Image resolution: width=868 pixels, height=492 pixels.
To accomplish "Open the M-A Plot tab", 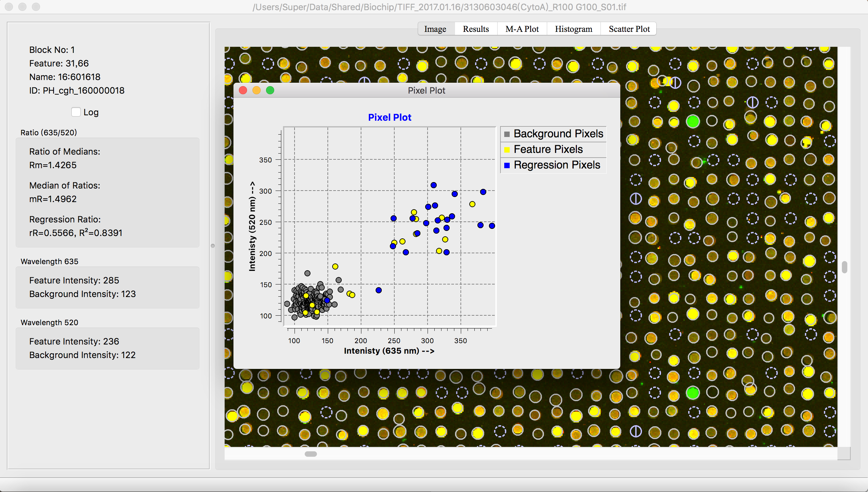I will 522,29.
